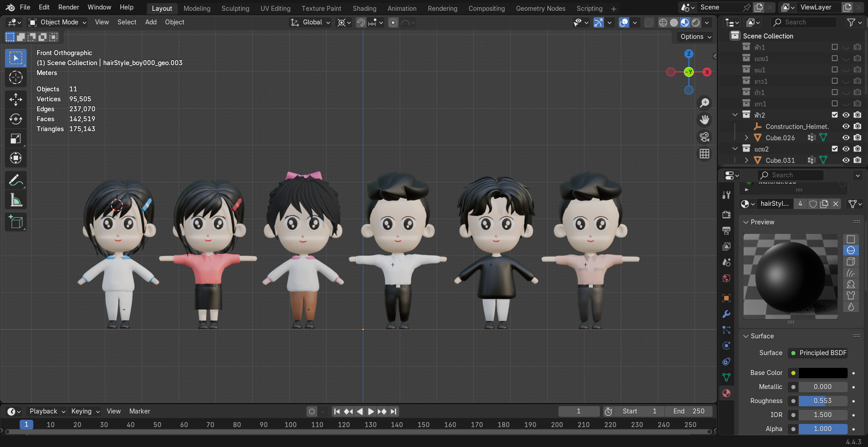
Task: Open the World properties tab
Action: pyautogui.click(x=726, y=278)
